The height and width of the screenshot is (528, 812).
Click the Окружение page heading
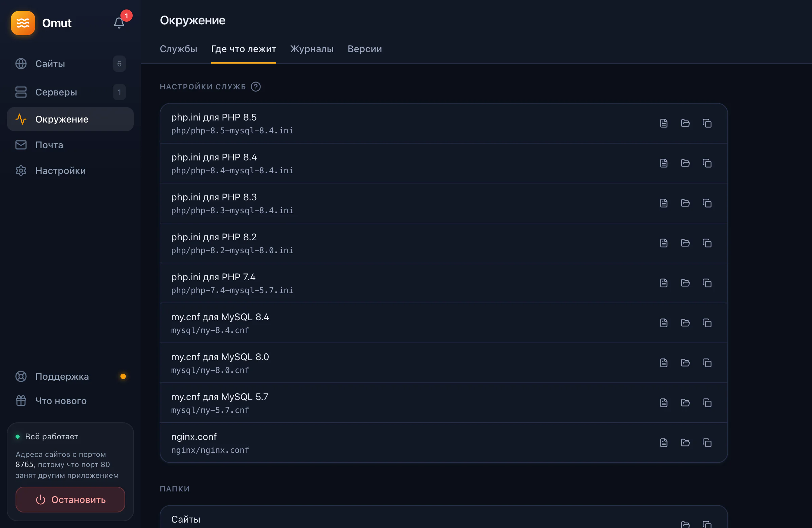coord(193,21)
